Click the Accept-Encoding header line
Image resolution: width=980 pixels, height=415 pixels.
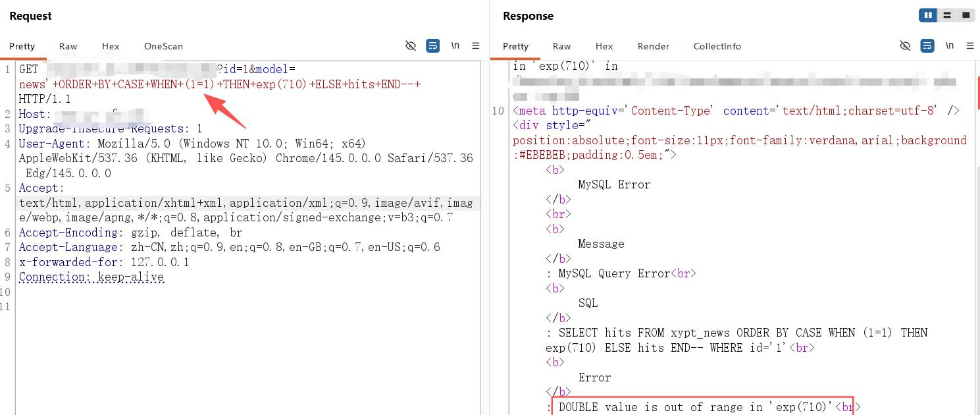(130, 233)
